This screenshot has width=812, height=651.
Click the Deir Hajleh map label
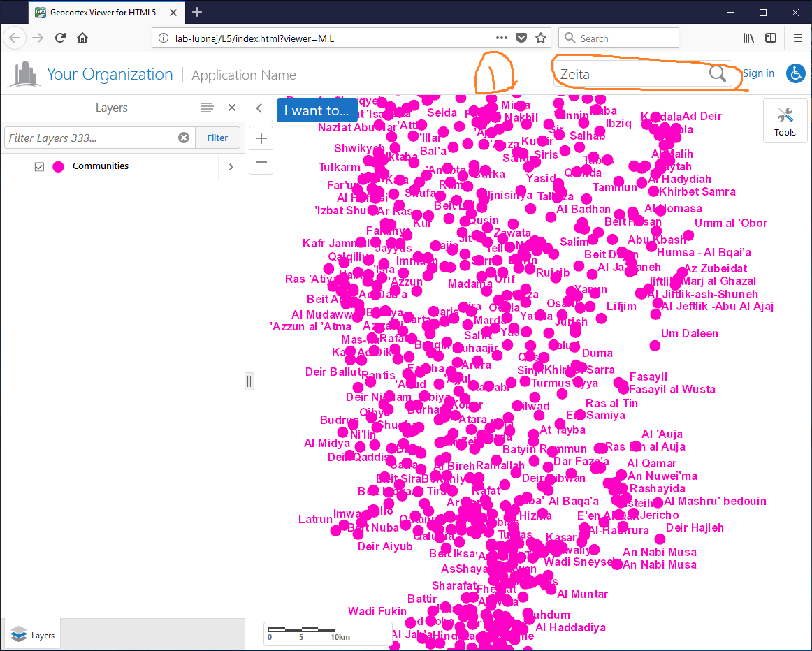pos(695,528)
